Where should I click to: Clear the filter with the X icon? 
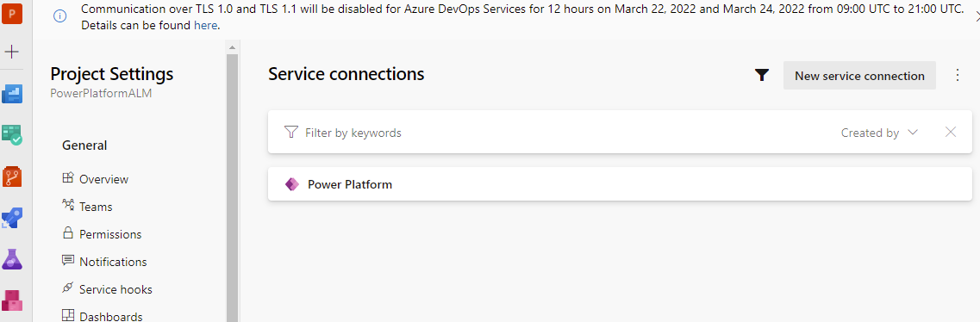tap(951, 132)
